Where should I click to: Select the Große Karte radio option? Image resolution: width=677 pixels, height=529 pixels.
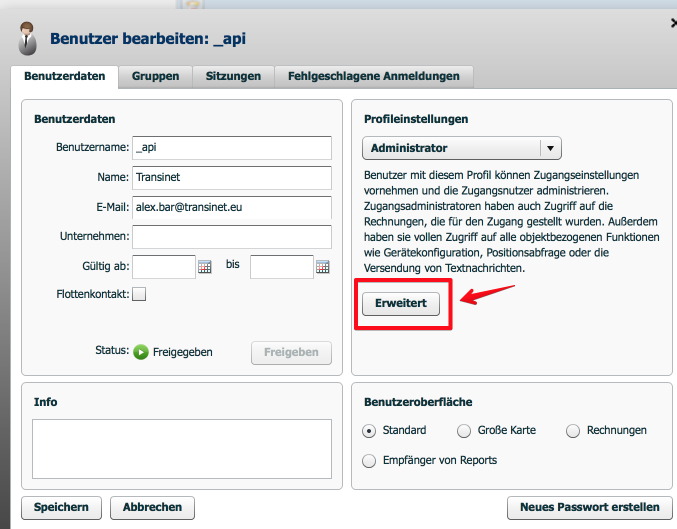click(x=464, y=431)
